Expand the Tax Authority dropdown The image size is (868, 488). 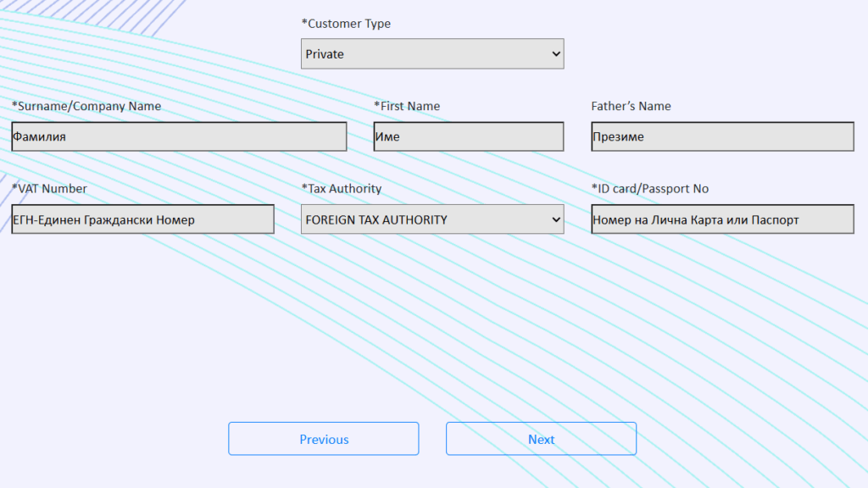tap(432, 219)
